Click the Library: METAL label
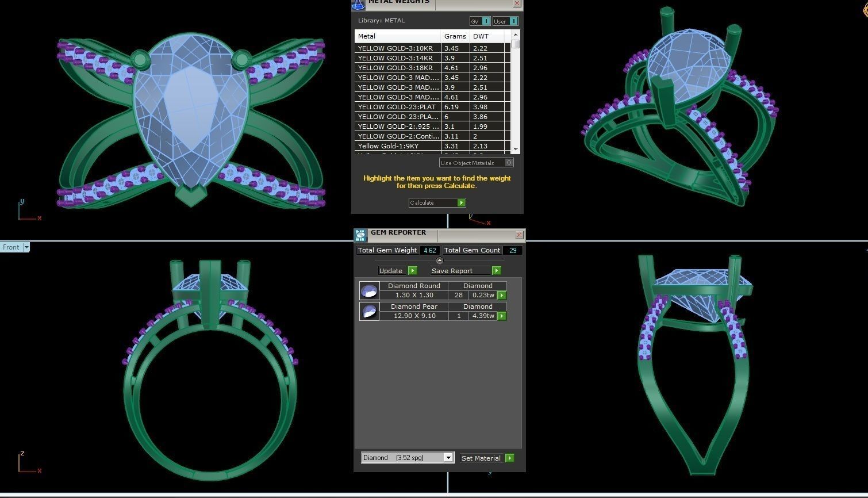The image size is (868, 498). pyautogui.click(x=381, y=21)
